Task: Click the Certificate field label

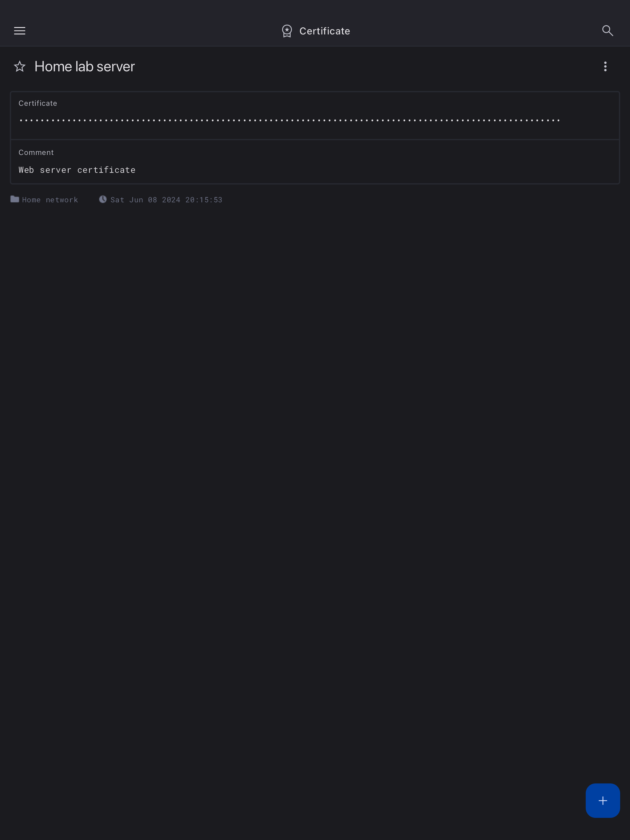Action: pyautogui.click(x=38, y=103)
